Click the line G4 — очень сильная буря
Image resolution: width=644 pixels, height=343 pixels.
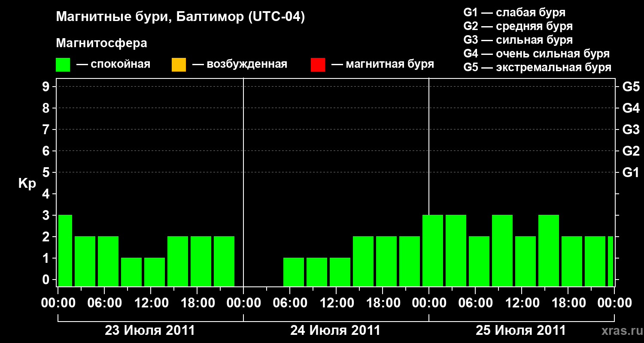click(537, 54)
